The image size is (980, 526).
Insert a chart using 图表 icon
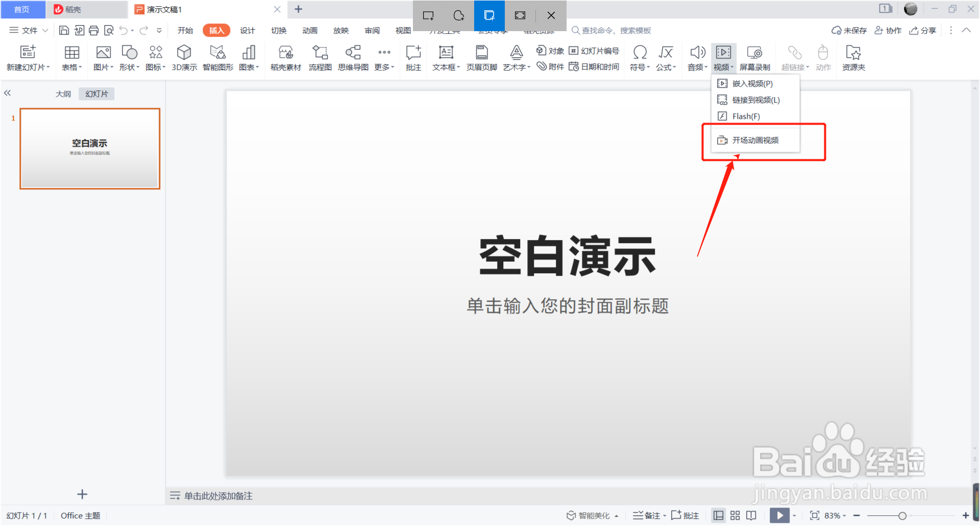point(249,52)
